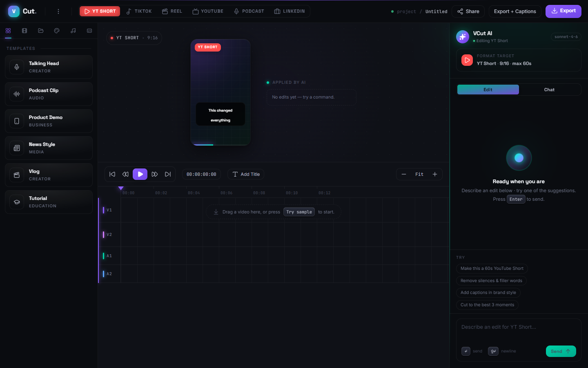
Task: Switch to TikTok format
Action: 139,11
